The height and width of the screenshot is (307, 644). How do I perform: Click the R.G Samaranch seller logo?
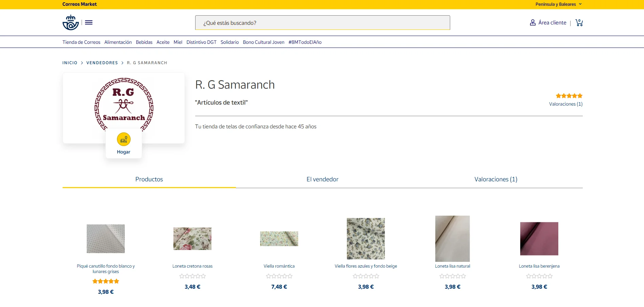coord(124,104)
